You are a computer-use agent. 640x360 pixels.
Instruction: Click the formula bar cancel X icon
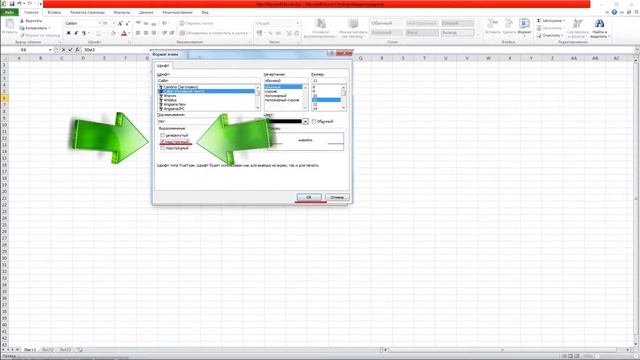(x=63, y=50)
